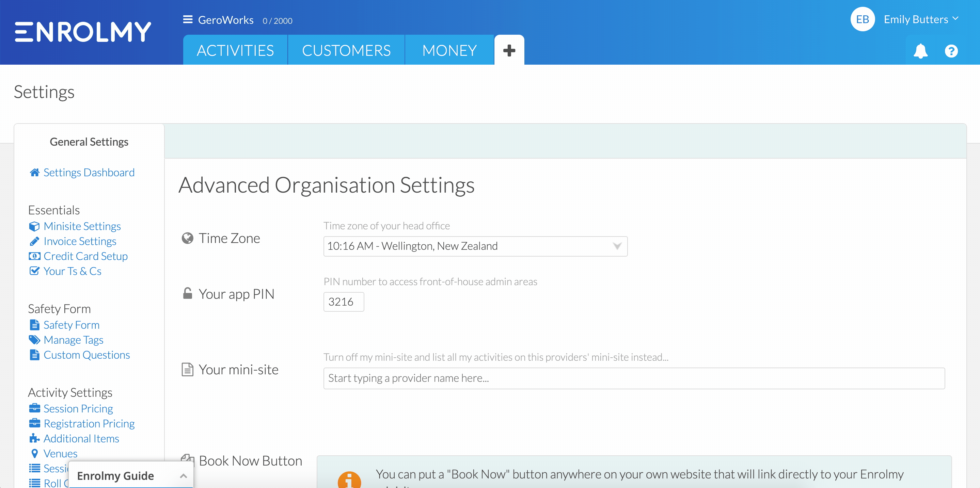Open the MONEY tab
Viewport: 980px width, 488px height.
click(449, 50)
